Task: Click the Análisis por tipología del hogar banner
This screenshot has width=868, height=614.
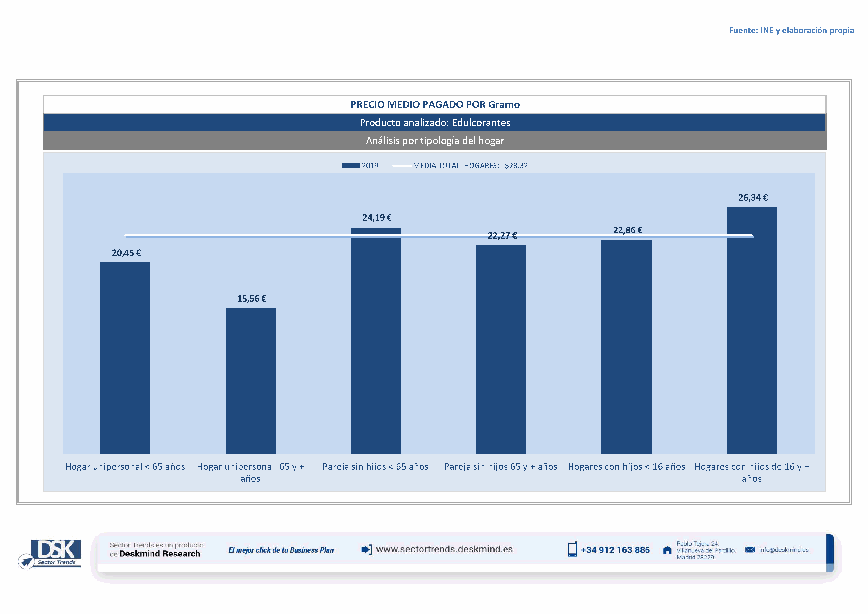Action: [x=435, y=141]
